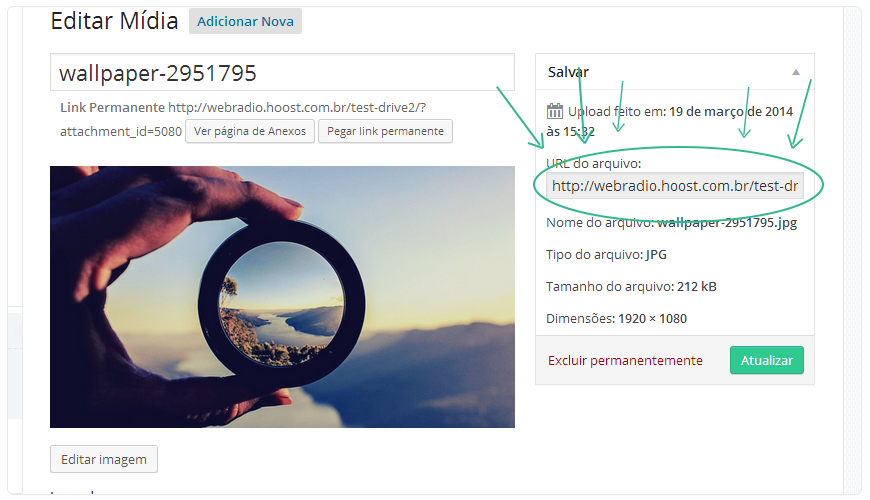
Task: Click Tipo do arquivo JPG text
Action: (x=606, y=255)
